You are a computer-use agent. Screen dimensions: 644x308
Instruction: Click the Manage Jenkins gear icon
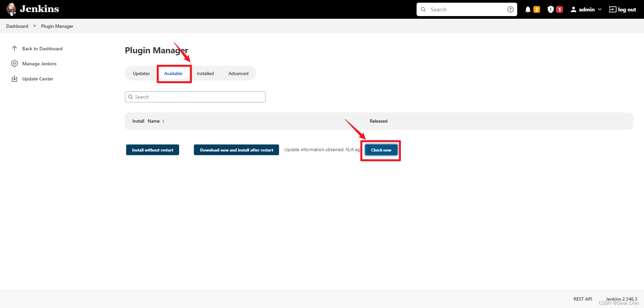tap(14, 63)
